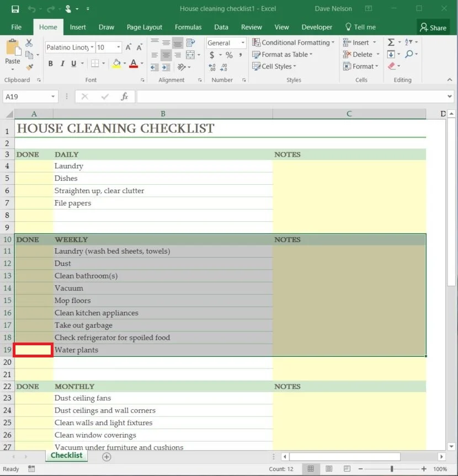
Task: Select the Format Painter brush
Action: [29, 67]
